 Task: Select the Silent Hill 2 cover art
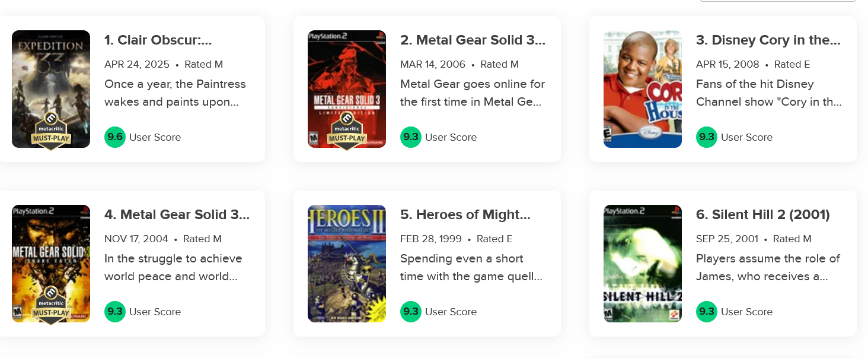pyautogui.click(x=643, y=264)
